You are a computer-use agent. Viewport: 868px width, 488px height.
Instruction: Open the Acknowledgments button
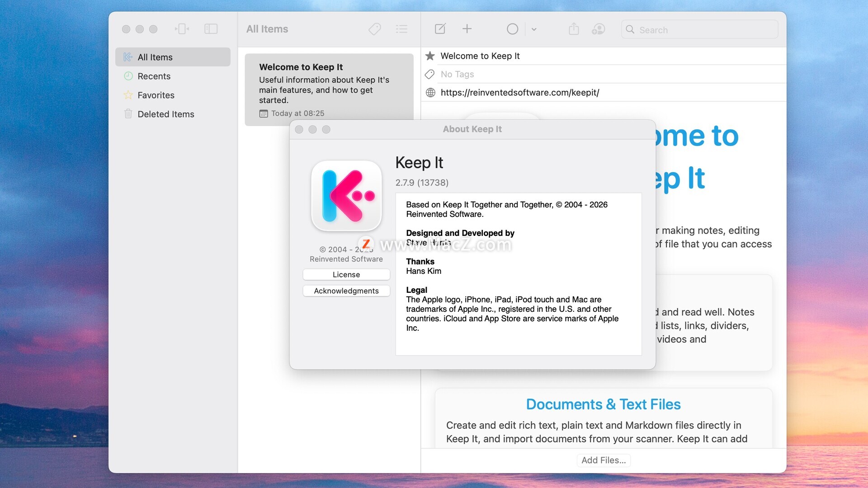point(346,291)
